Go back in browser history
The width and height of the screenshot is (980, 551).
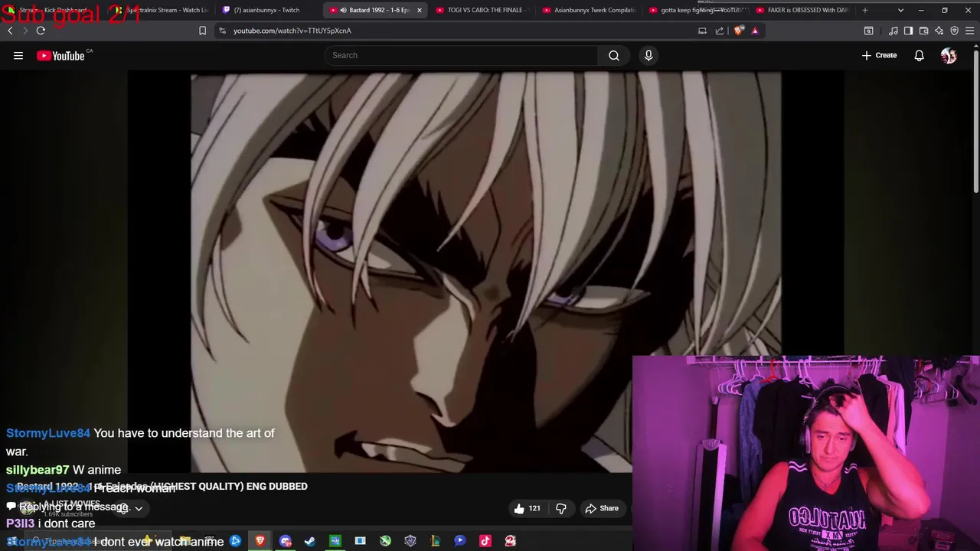[x=10, y=31]
